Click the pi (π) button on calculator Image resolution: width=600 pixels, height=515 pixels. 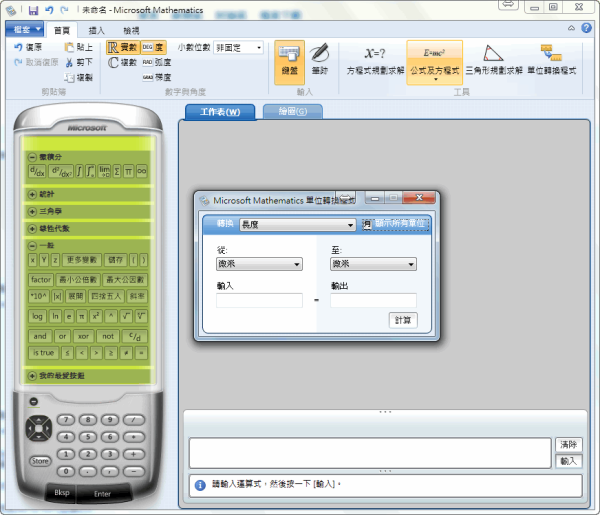pyautogui.click(x=82, y=316)
